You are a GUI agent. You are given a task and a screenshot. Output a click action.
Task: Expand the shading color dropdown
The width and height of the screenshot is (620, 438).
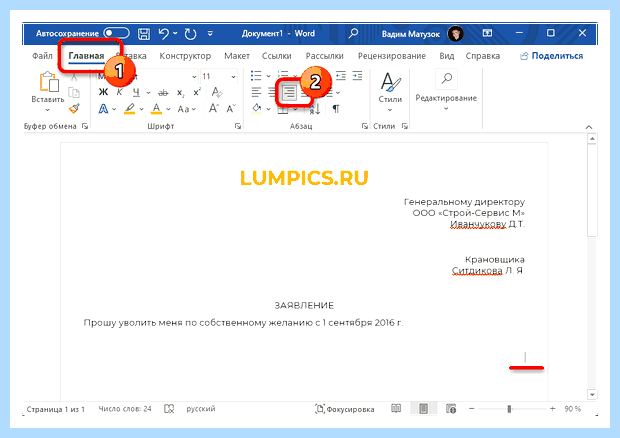tap(268, 109)
